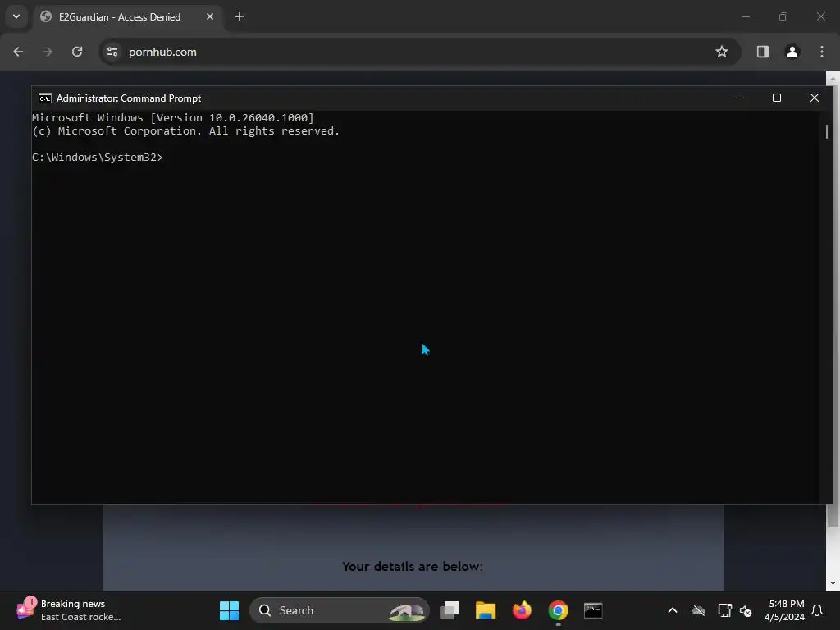The image size is (840, 630).
Task: Maximize the Command Prompt window
Action: pos(777,98)
